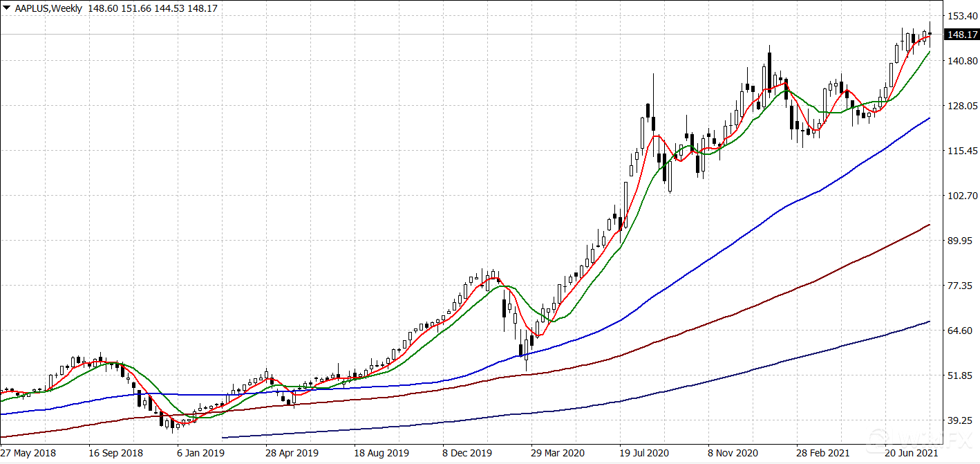Select the 29 Mar 2020 date label
The width and height of the screenshot is (980, 464).
(557, 453)
